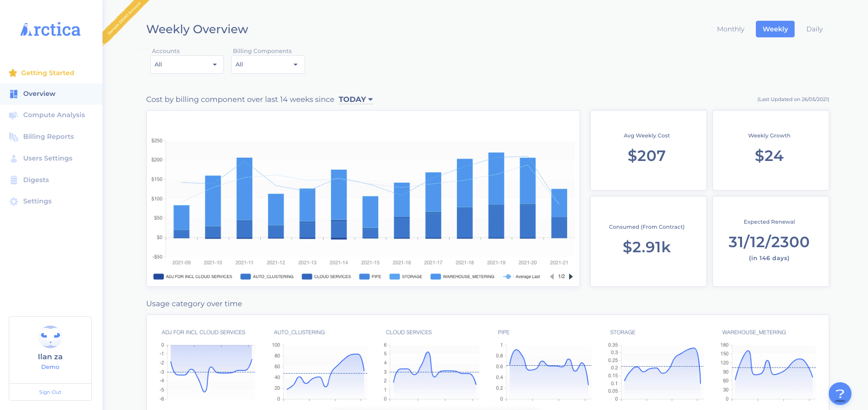Open Billing Reports page
The height and width of the screenshot is (410, 868).
(48, 137)
